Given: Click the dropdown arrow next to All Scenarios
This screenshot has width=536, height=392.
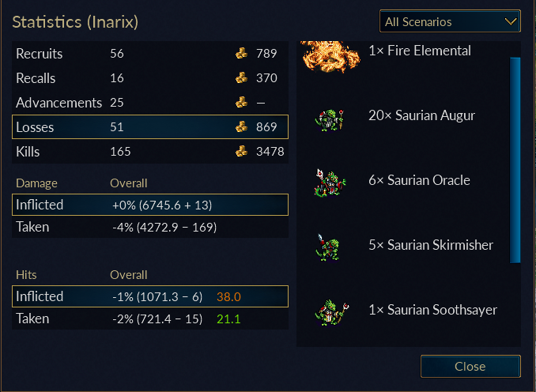Looking at the screenshot, I should tap(511, 21).
